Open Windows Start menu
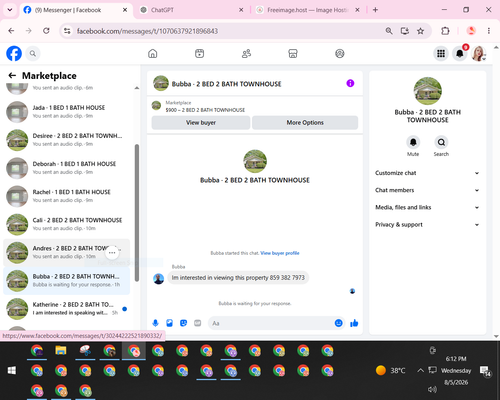The width and height of the screenshot is (500, 400). 12,370
